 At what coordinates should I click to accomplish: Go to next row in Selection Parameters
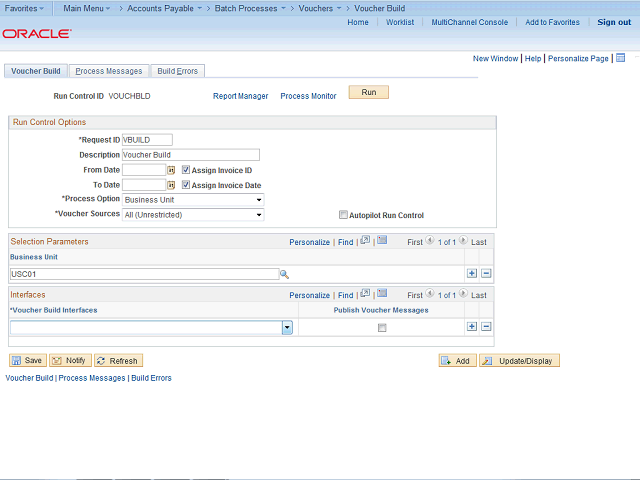click(x=463, y=240)
